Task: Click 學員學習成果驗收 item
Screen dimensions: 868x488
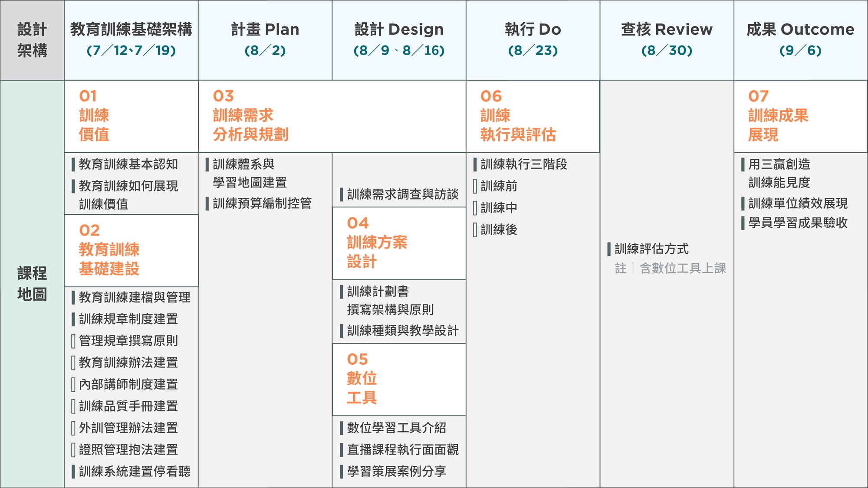Action: [798, 223]
